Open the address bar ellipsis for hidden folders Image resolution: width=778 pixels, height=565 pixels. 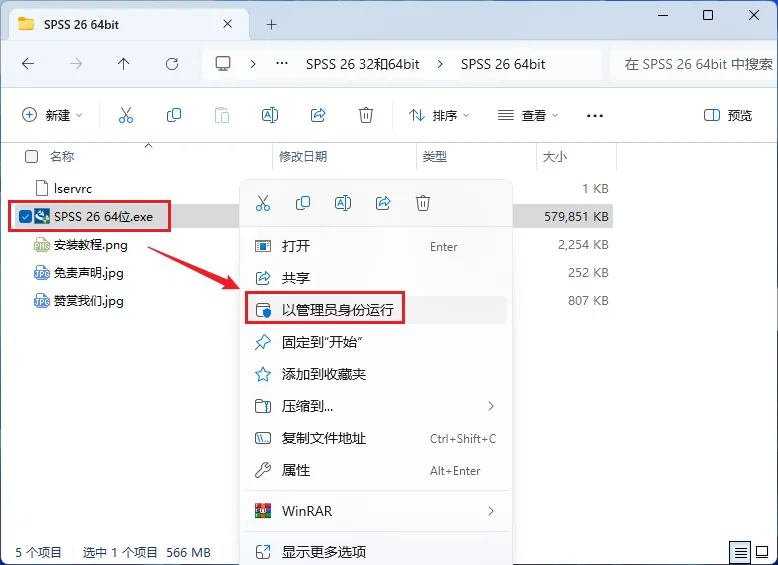[282, 63]
